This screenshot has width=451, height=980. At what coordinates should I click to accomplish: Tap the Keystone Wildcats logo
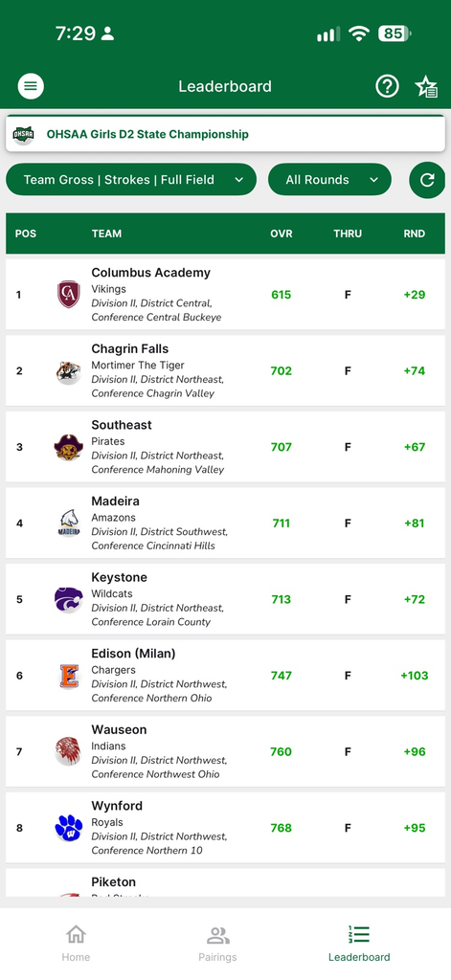click(x=69, y=599)
